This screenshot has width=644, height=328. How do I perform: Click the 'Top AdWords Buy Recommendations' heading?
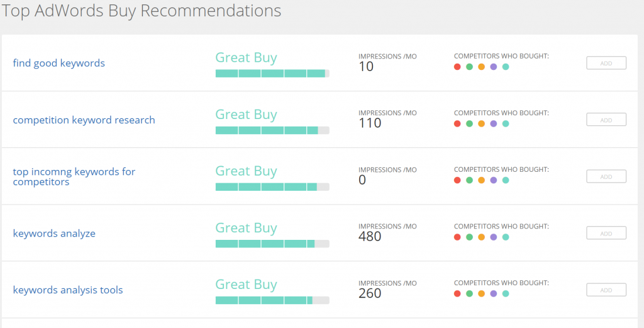click(141, 11)
